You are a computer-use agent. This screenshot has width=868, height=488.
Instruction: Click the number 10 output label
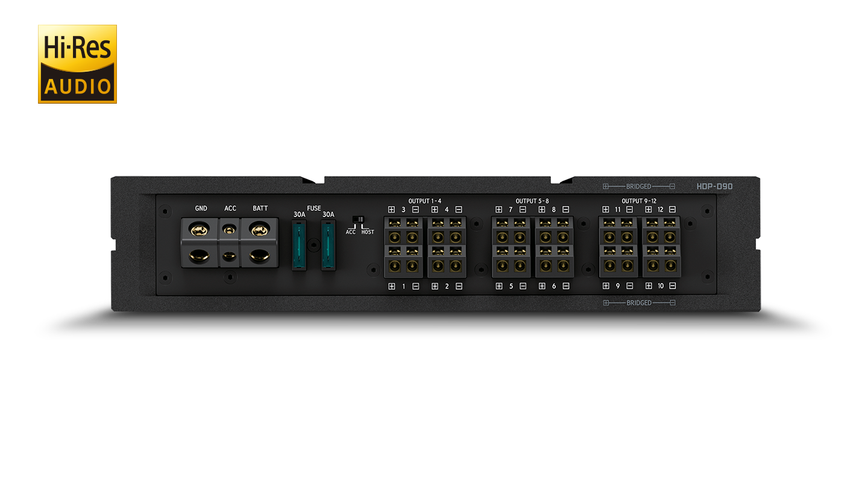coord(660,286)
